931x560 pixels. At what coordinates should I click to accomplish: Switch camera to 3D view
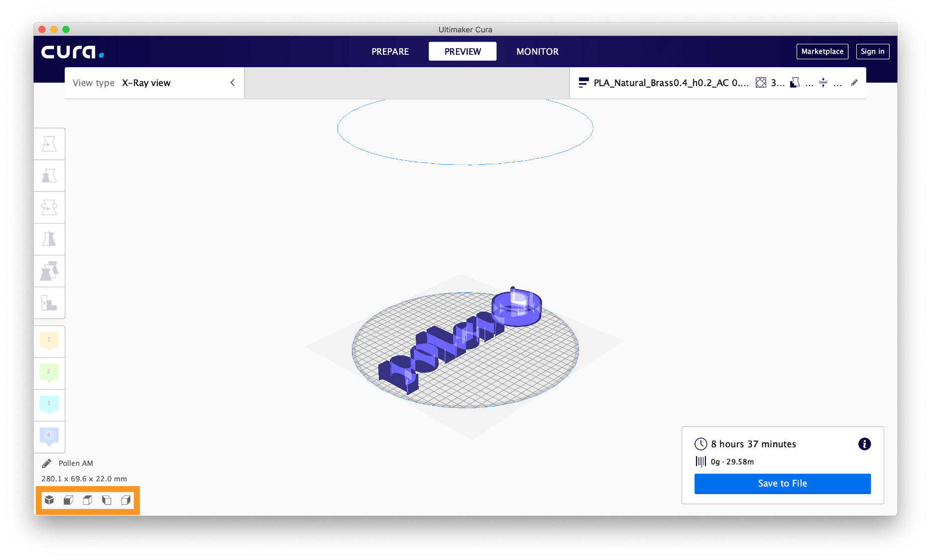tap(49, 500)
